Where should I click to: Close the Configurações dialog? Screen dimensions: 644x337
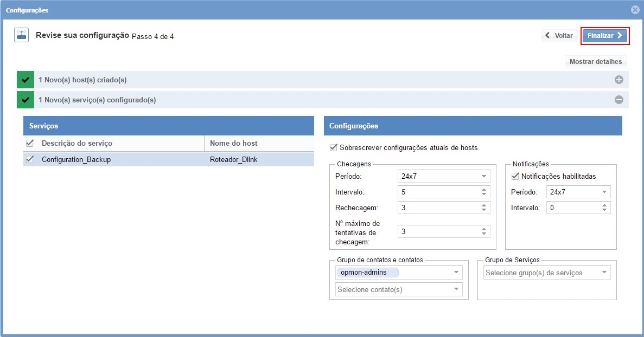[x=635, y=10]
